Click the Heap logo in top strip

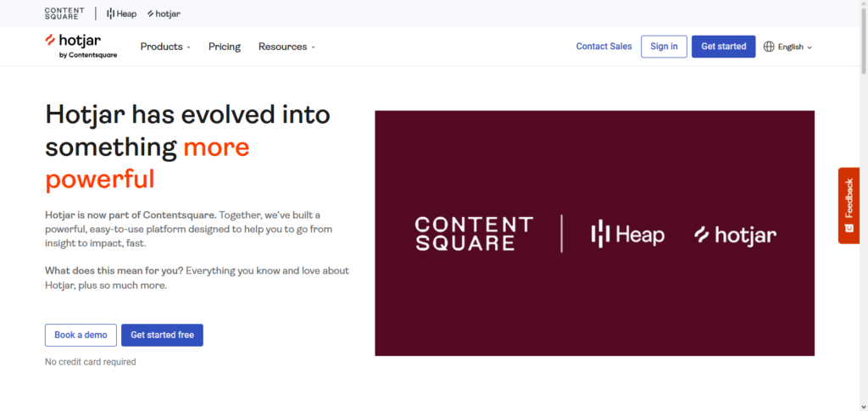121,14
